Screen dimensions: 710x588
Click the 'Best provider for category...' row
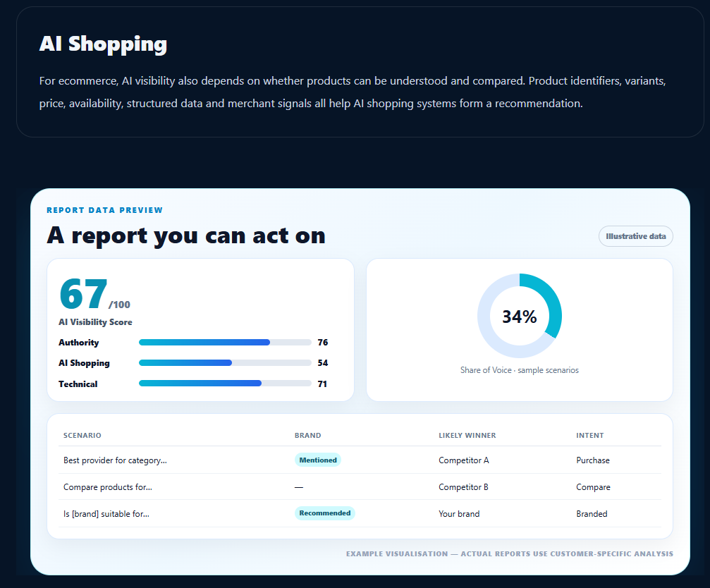pyautogui.click(x=360, y=460)
